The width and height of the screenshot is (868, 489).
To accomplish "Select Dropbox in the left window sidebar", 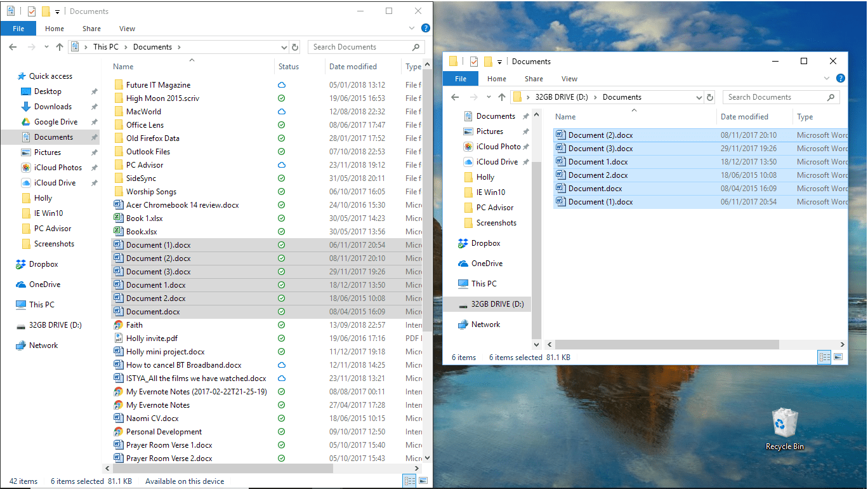I will tap(44, 264).
